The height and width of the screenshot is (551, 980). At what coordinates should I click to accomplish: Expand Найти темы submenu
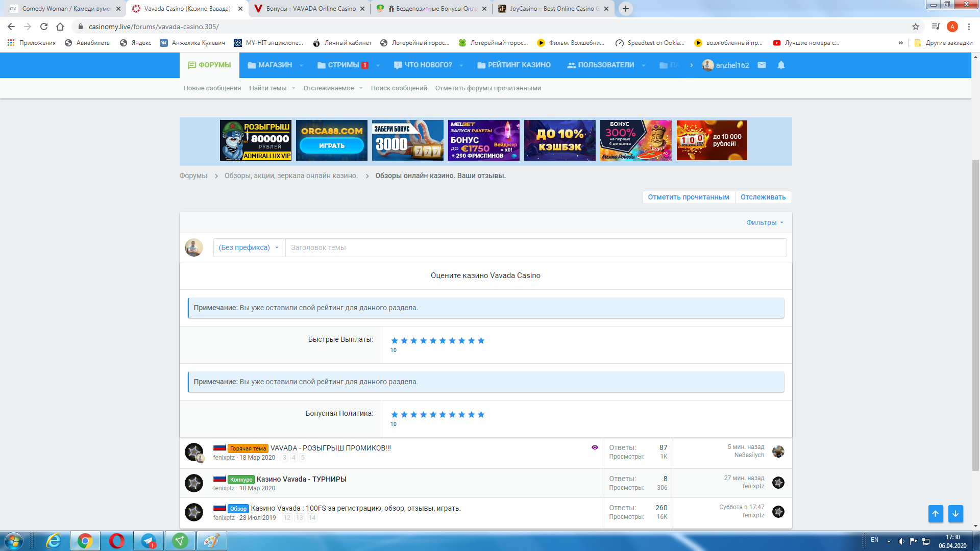(x=293, y=88)
